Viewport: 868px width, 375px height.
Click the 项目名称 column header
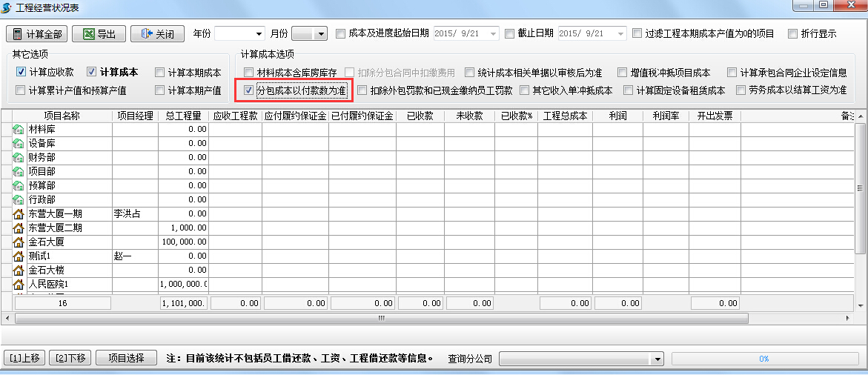pos(62,116)
